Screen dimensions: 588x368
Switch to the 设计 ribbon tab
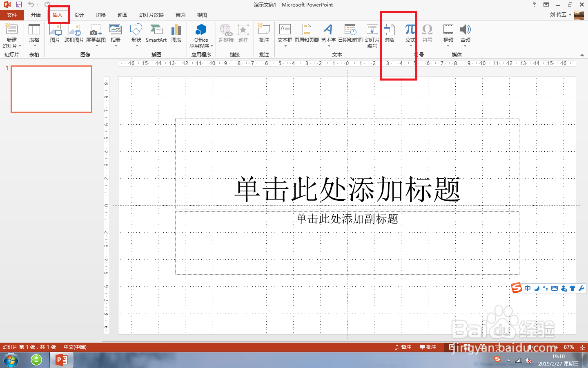coord(79,15)
